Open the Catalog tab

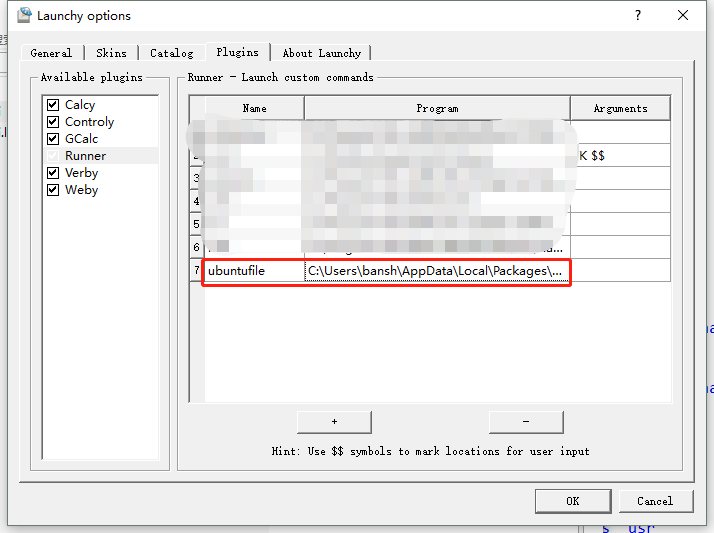(x=172, y=53)
